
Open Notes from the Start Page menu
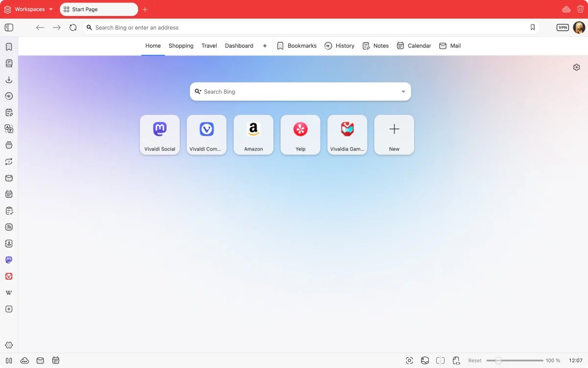pyautogui.click(x=375, y=46)
